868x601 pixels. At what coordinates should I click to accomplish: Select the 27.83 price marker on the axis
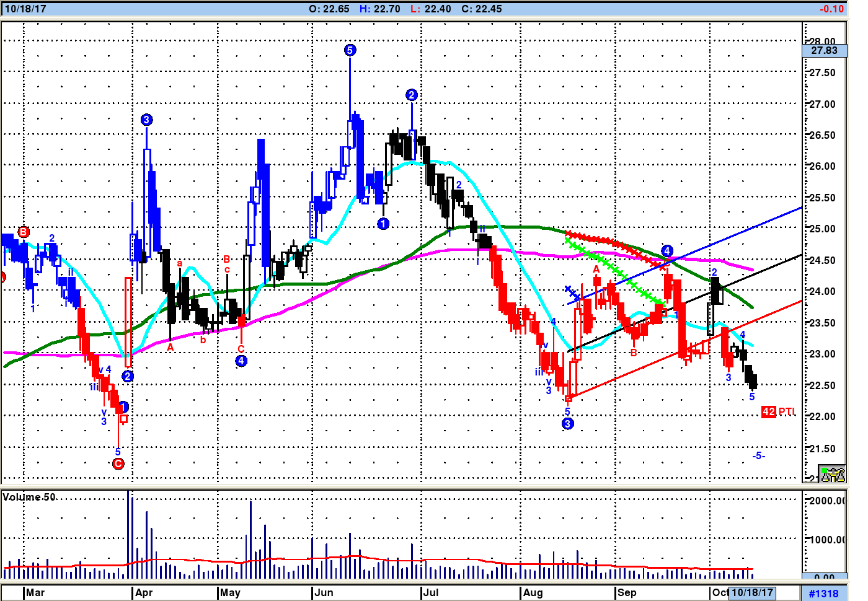click(x=824, y=51)
